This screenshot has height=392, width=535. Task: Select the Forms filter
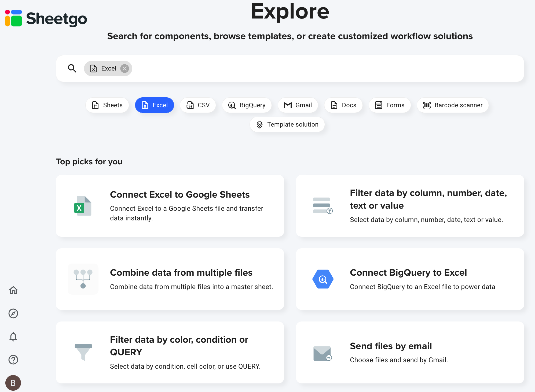pyautogui.click(x=390, y=105)
